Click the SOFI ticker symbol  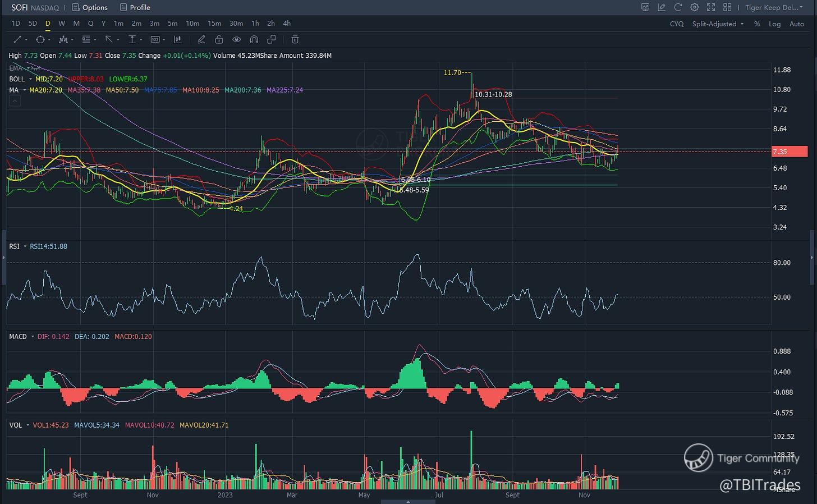point(20,7)
